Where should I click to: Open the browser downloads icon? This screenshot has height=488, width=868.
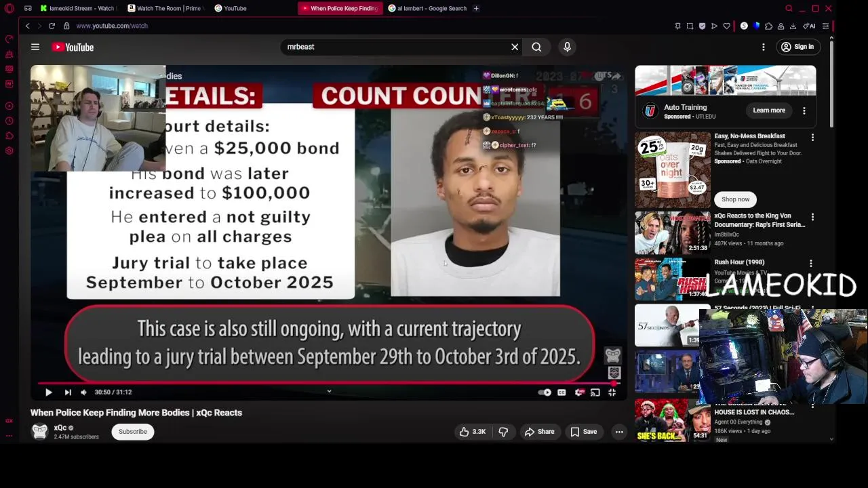point(793,26)
